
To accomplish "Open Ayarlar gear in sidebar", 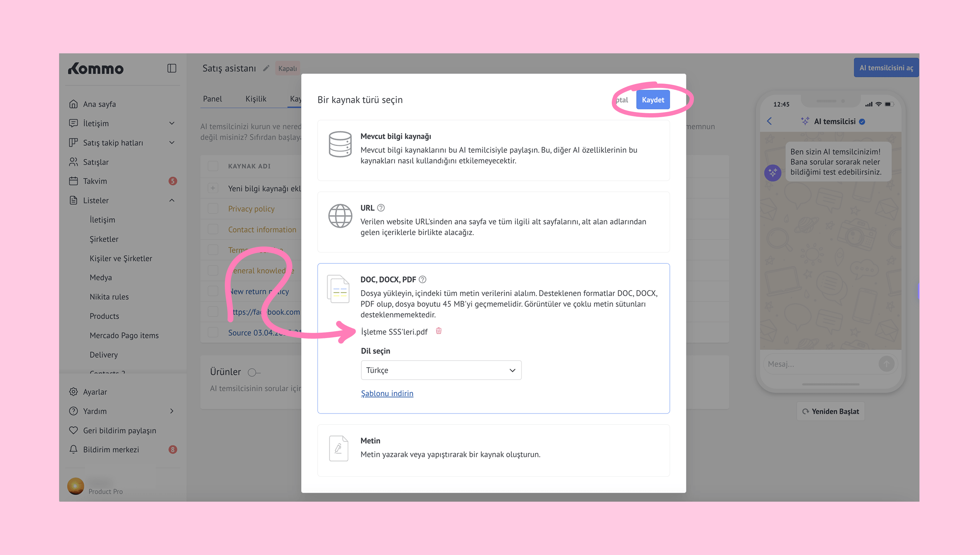I will (73, 392).
